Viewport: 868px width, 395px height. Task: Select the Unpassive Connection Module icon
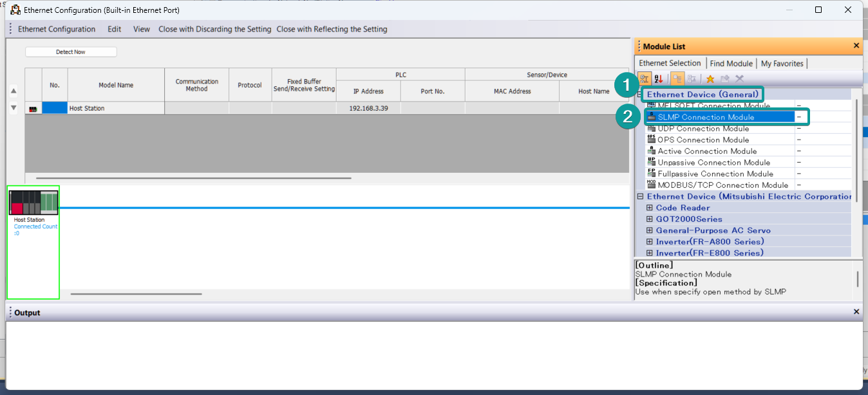click(x=652, y=162)
